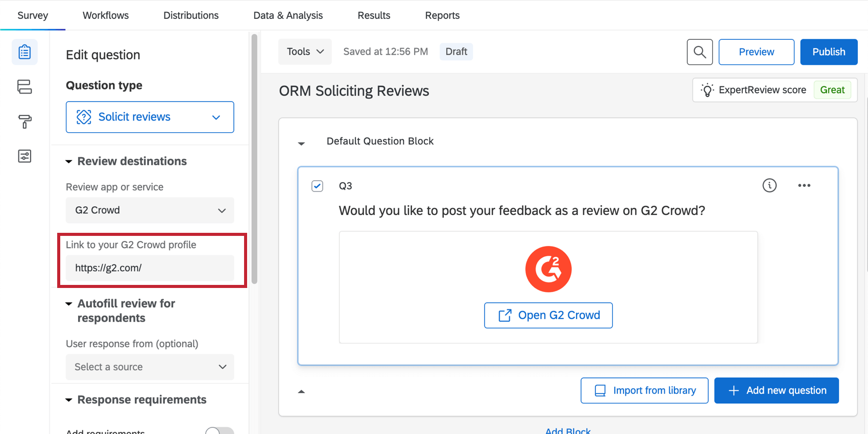Viewport: 868px width, 434px height.
Task: Click Import from library button
Action: pyautogui.click(x=644, y=391)
